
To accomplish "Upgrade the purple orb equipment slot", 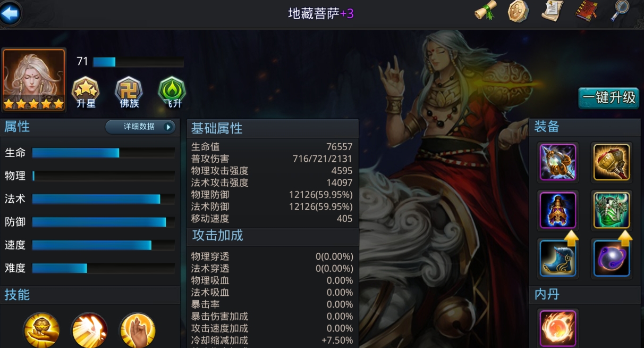I will [x=612, y=258].
